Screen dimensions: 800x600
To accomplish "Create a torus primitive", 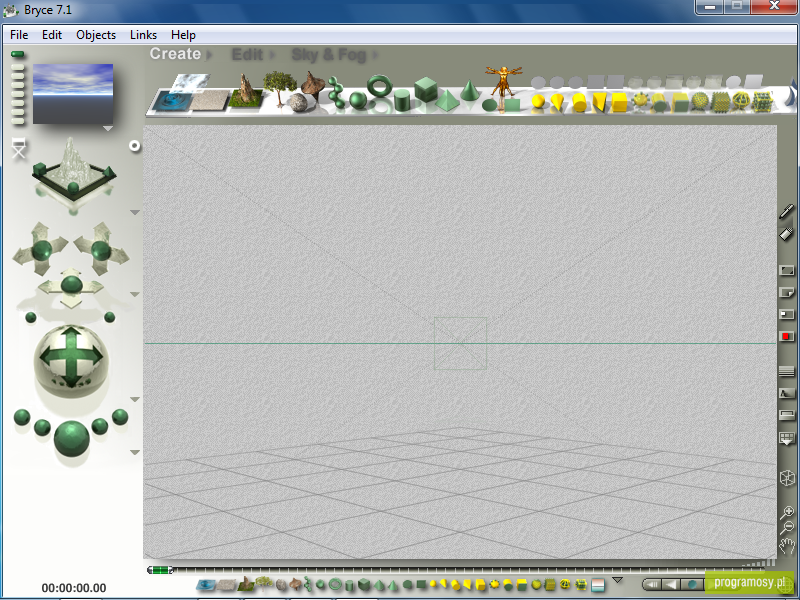I will [x=380, y=86].
